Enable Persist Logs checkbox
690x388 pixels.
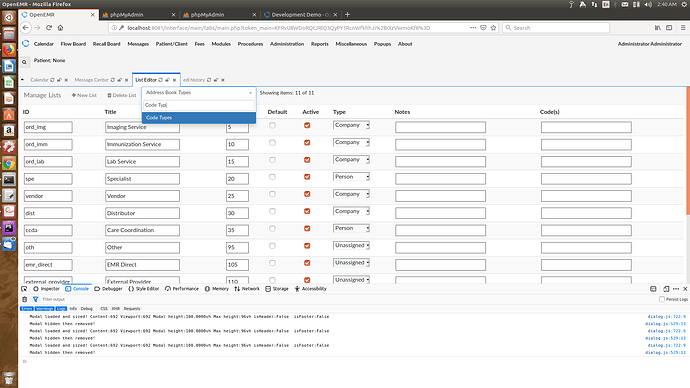pos(662,299)
